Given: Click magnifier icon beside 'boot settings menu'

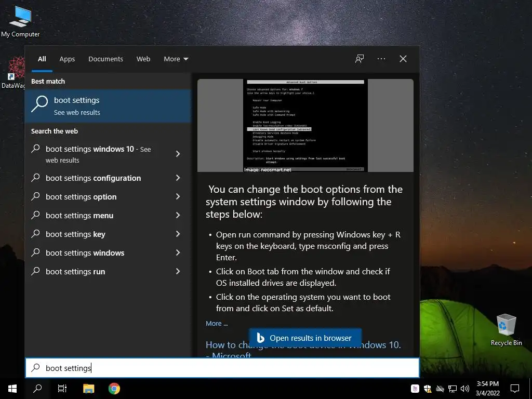Looking at the screenshot, I should pyautogui.click(x=36, y=215).
